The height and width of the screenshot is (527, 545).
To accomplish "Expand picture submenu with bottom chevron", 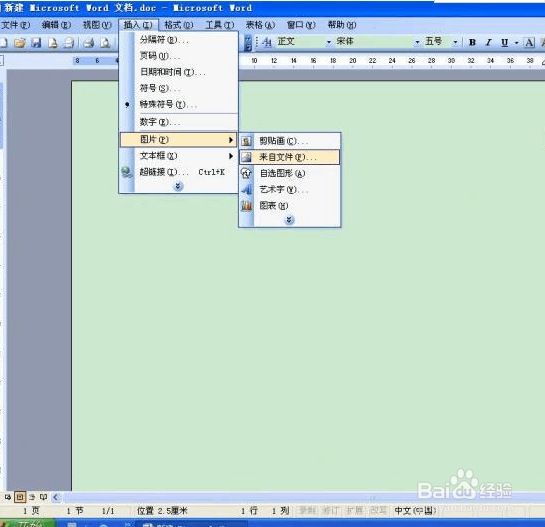I will 289,220.
